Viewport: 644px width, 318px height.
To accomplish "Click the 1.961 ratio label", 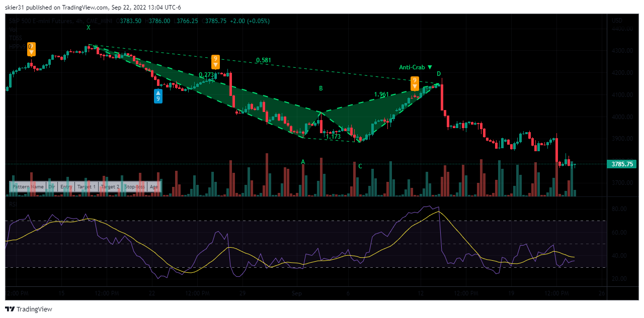I will pyautogui.click(x=381, y=94).
